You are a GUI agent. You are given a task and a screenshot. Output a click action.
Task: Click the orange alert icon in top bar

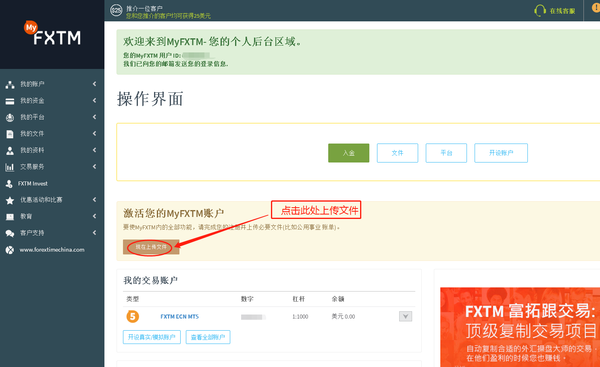click(596, 7)
